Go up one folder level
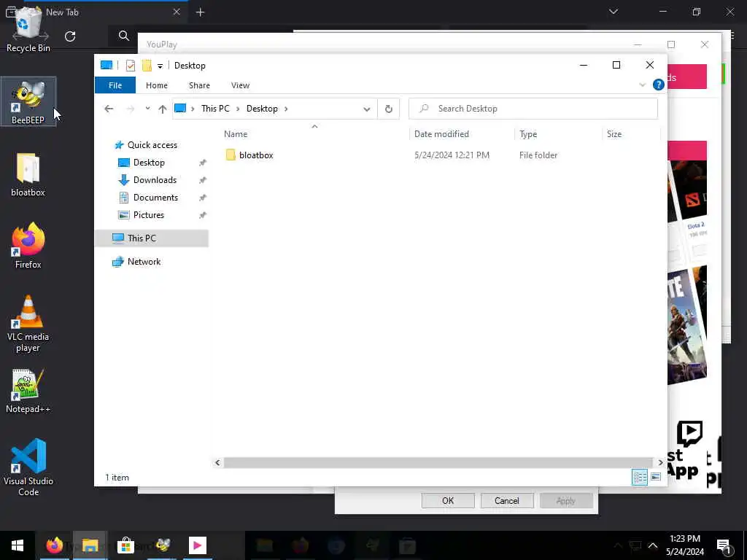Screen dimensions: 747x560 [163, 109]
